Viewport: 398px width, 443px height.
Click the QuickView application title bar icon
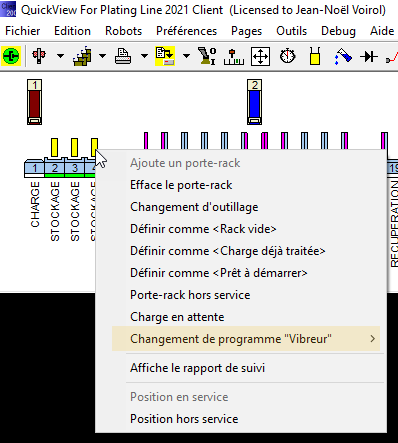click(x=8, y=9)
